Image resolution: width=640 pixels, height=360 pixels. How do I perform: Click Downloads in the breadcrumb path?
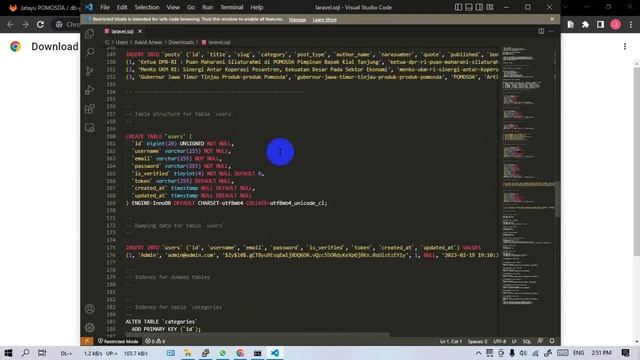point(181,42)
